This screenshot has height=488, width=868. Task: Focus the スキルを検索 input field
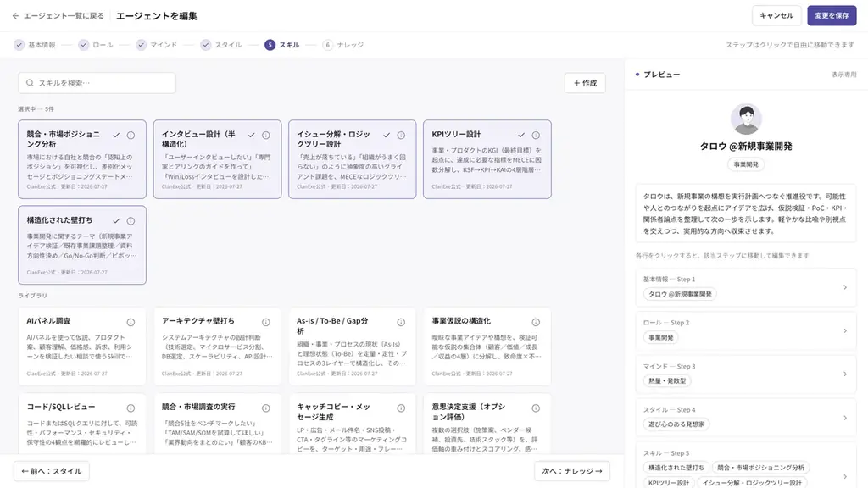point(97,83)
